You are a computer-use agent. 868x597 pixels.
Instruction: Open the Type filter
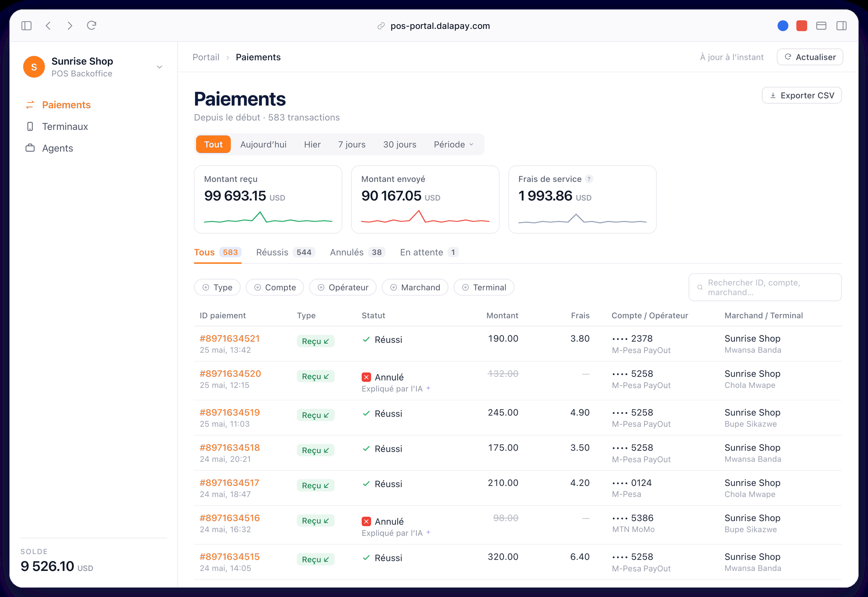(217, 287)
